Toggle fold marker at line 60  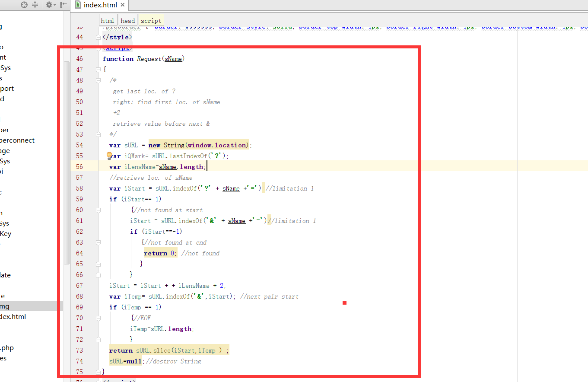[x=99, y=210]
